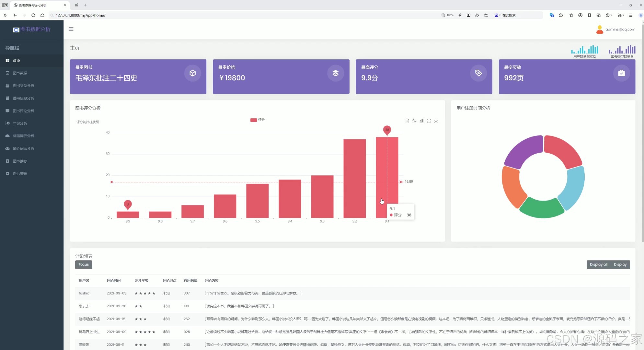Toggle sidebar with hamburger menu icon
Image resolution: width=644 pixels, height=350 pixels.
(x=71, y=29)
